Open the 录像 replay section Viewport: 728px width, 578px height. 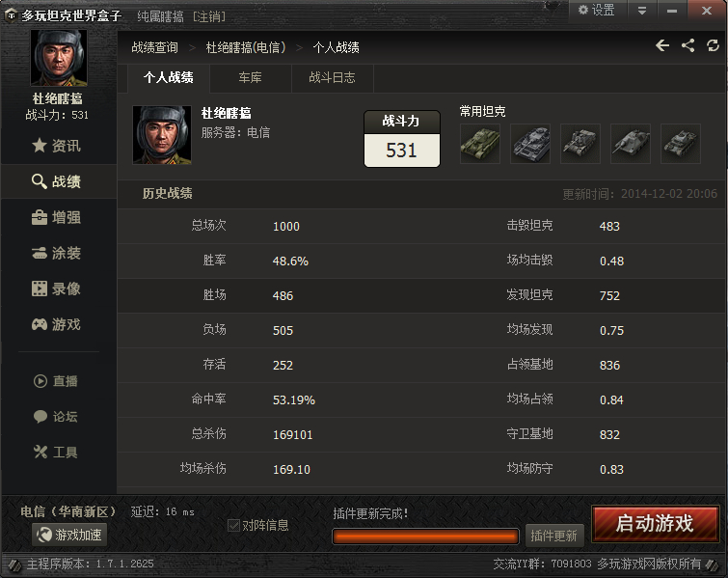pos(57,289)
